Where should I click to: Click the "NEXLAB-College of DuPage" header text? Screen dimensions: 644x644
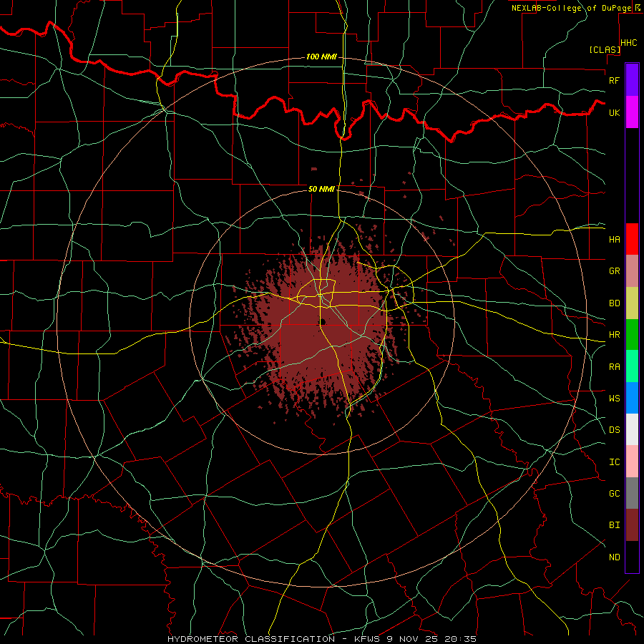(571, 8)
